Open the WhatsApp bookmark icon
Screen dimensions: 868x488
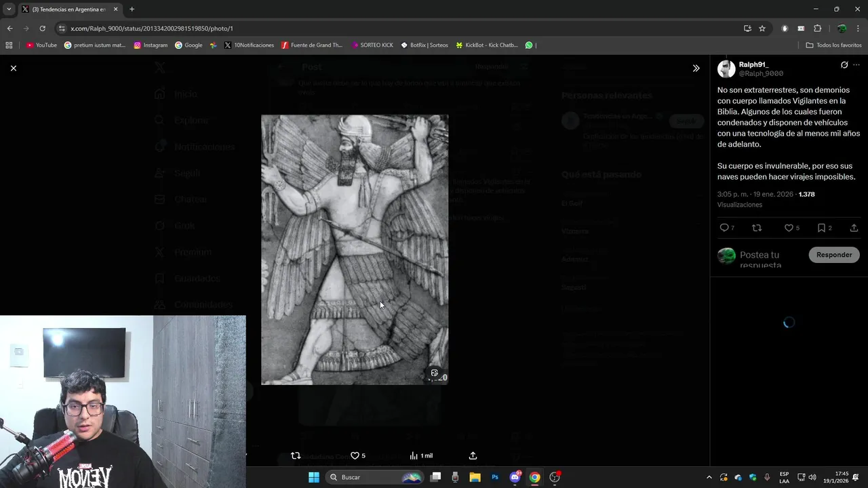(x=529, y=45)
